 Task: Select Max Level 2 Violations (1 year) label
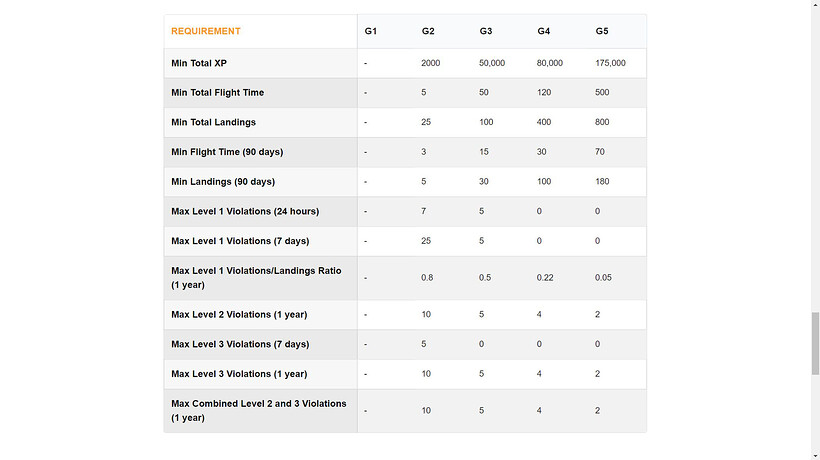pos(239,315)
